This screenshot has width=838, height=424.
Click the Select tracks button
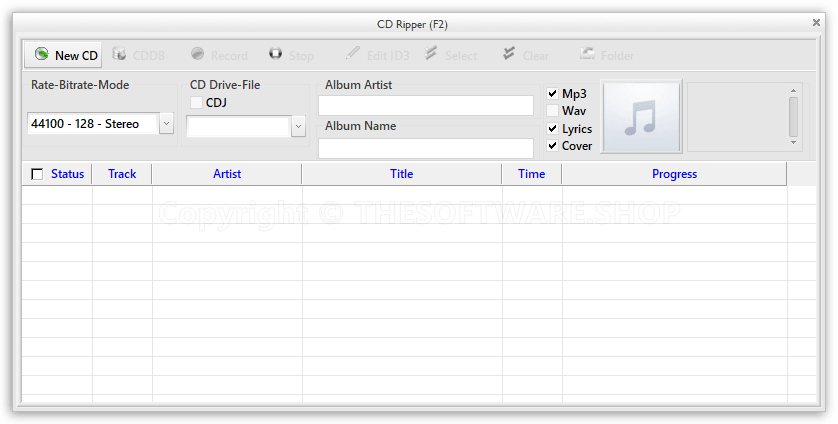tap(451, 55)
